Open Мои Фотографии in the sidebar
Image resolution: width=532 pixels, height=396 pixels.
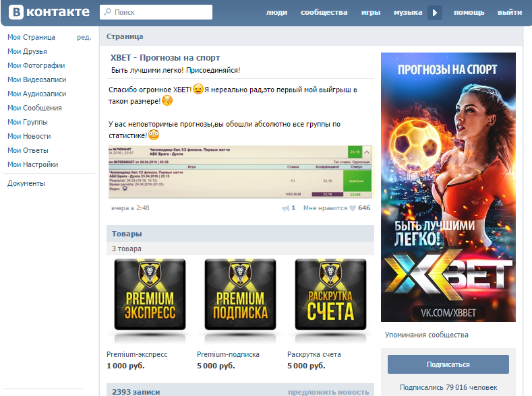36,65
